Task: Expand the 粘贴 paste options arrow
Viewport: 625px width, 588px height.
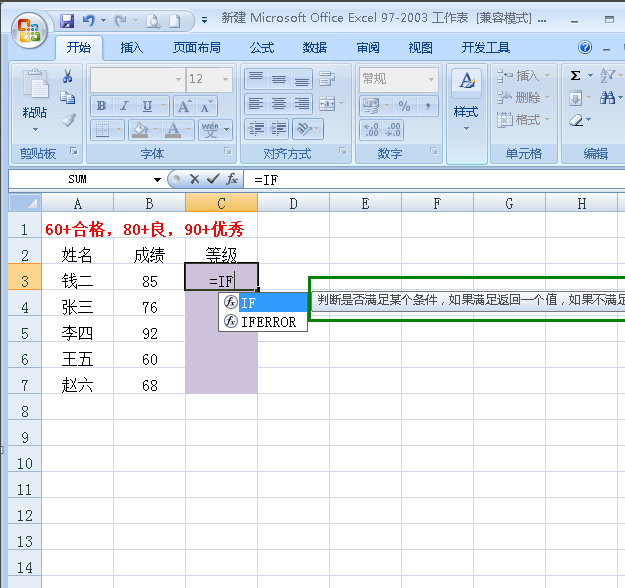Action: pyautogui.click(x=35, y=129)
